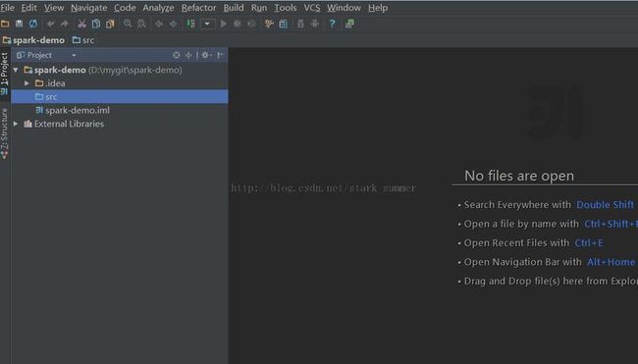
Task: Click the last green toolbar icon
Action: pos(349,24)
